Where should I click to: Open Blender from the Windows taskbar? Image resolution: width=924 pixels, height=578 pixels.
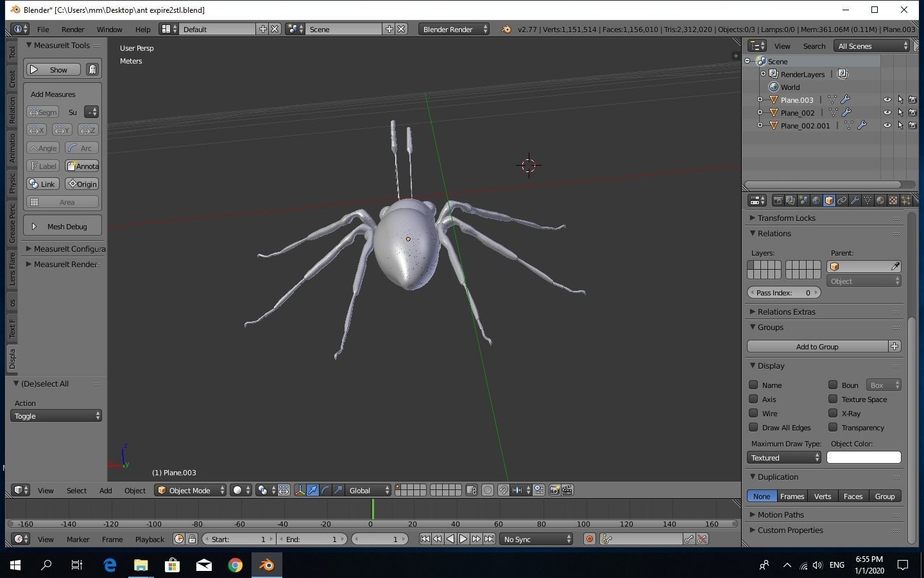click(x=266, y=565)
